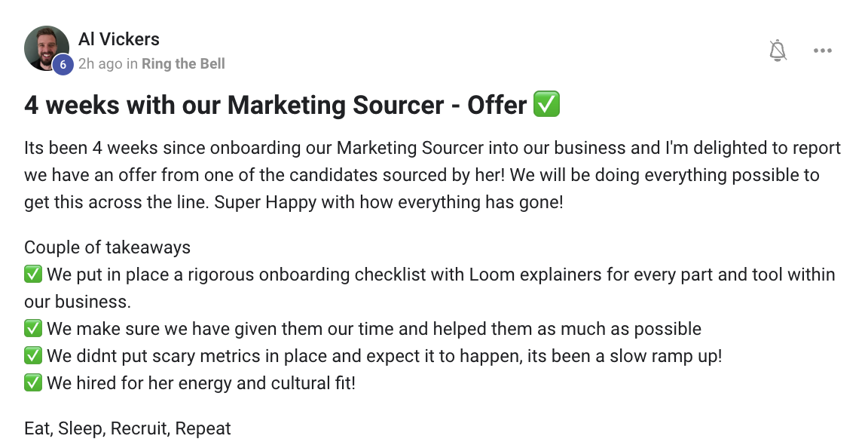The height and width of the screenshot is (445, 868).
Task: Toggle the muted notification bell icon
Action: (778, 51)
